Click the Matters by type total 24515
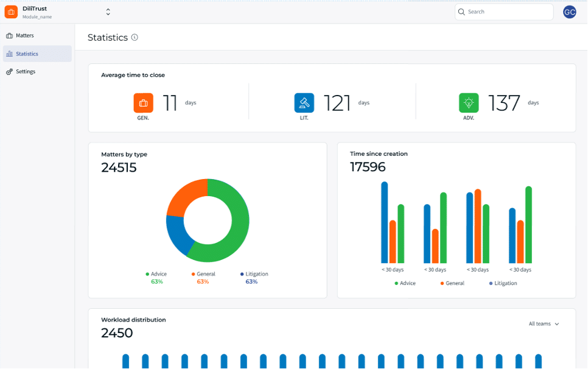The height and width of the screenshot is (369, 588). tap(119, 167)
